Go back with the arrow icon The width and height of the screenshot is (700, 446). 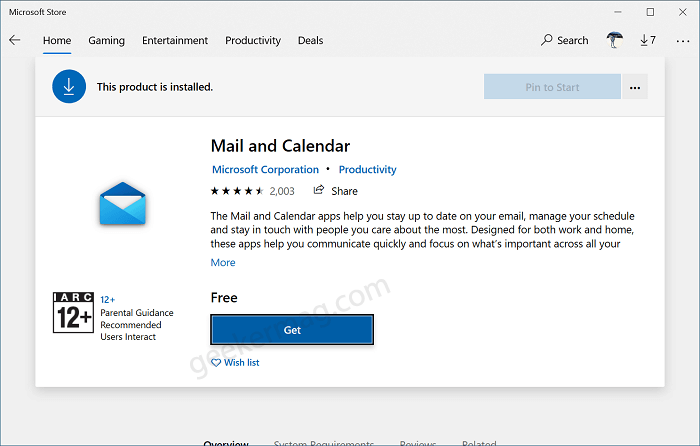(x=15, y=40)
